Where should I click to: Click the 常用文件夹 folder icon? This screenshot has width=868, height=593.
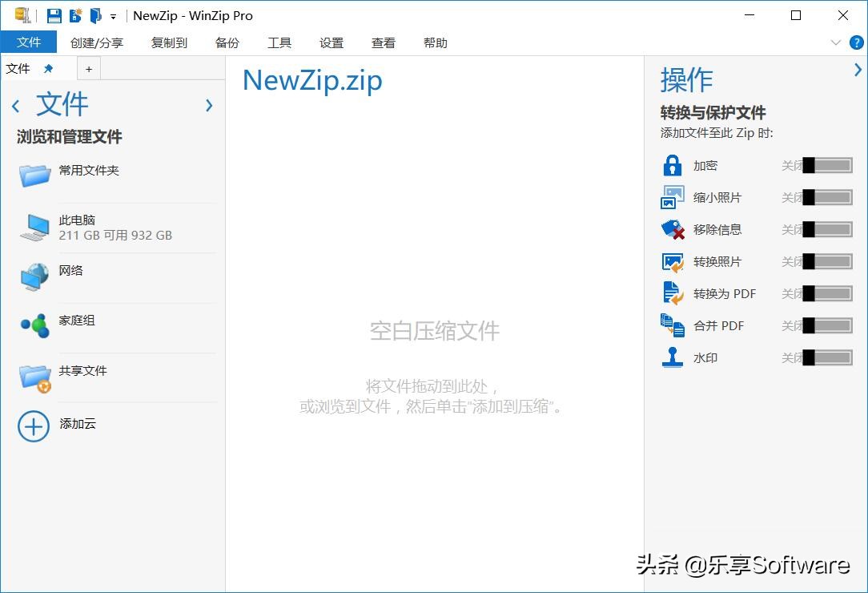(x=34, y=175)
